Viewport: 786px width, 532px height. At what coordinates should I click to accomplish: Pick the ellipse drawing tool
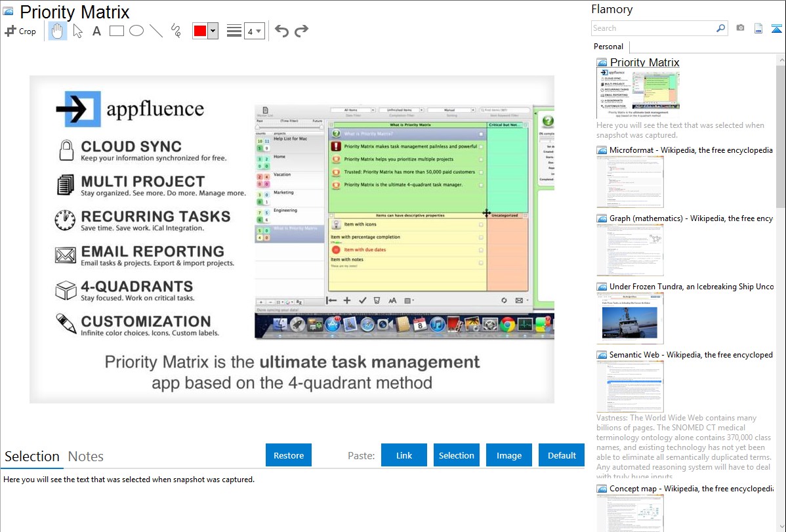(136, 31)
